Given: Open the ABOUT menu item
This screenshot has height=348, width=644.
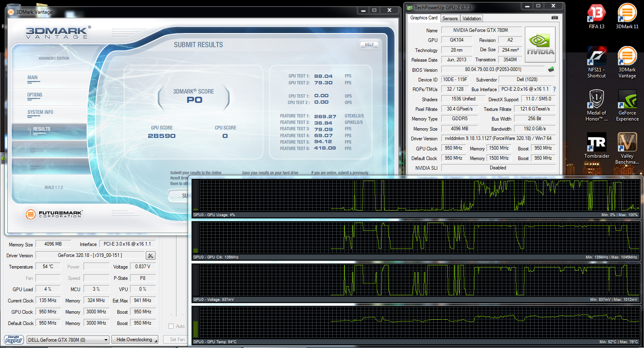Looking at the screenshot, I should [x=49, y=166].
